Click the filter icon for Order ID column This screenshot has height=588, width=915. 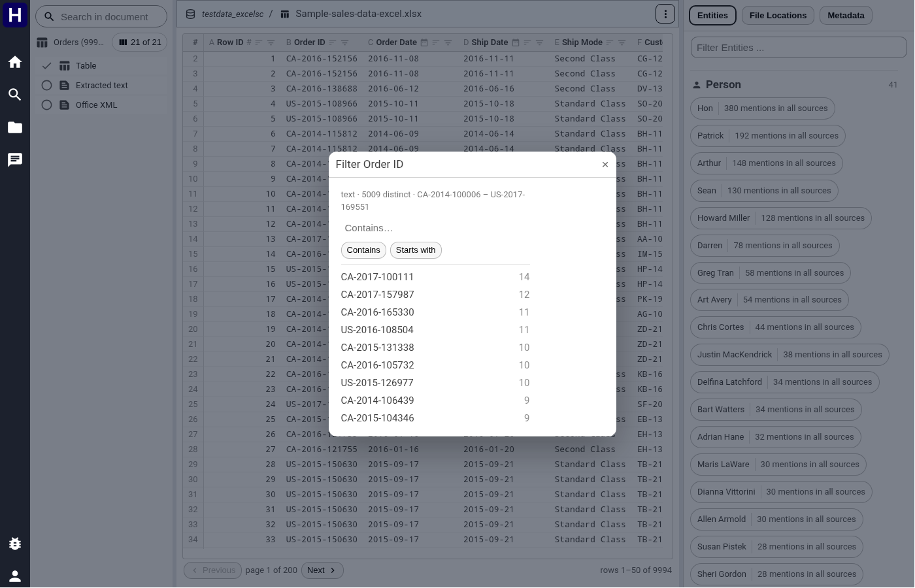click(x=344, y=42)
